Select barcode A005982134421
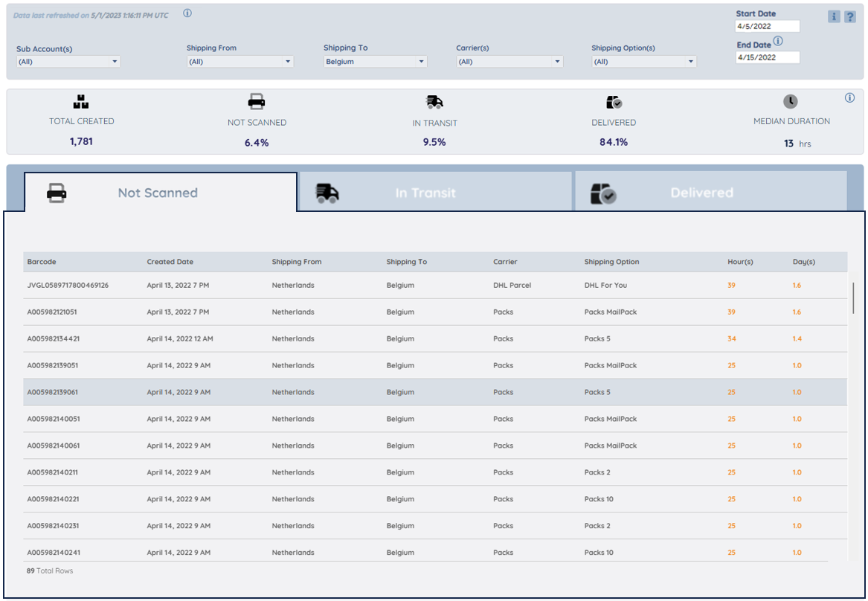The height and width of the screenshot is (601, 868). point(53,338)
